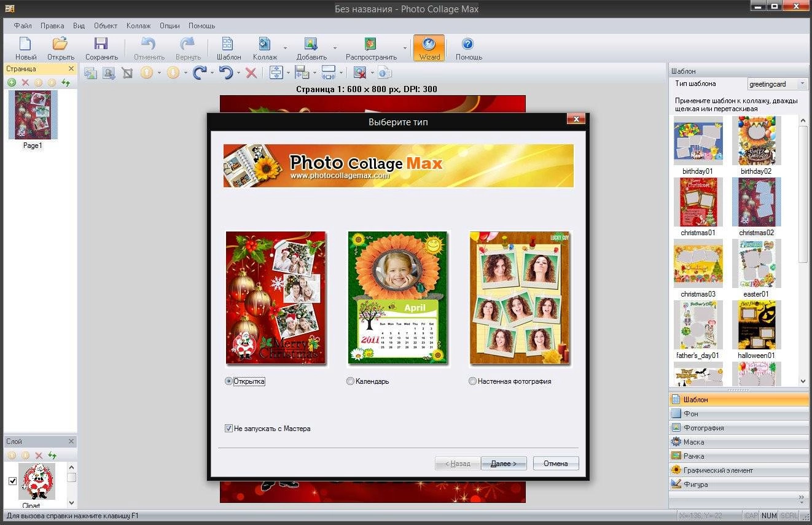
Task: Select the Page1 page thumbnail
Action: click(33, 115)
